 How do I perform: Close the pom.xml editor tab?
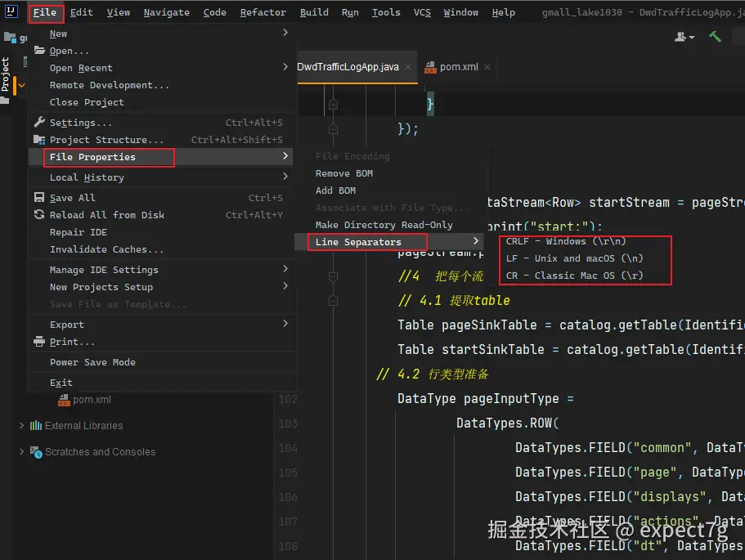tap(487, 68)
